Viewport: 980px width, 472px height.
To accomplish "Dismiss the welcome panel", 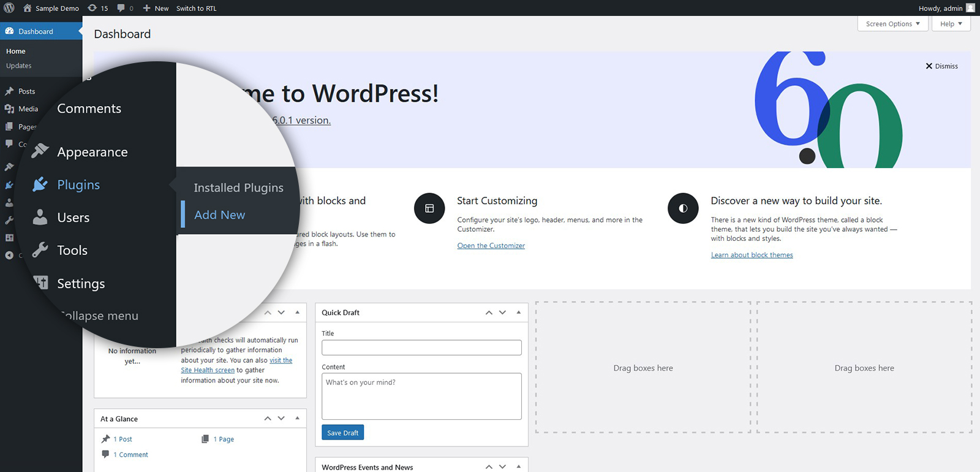I will (942, 66).
